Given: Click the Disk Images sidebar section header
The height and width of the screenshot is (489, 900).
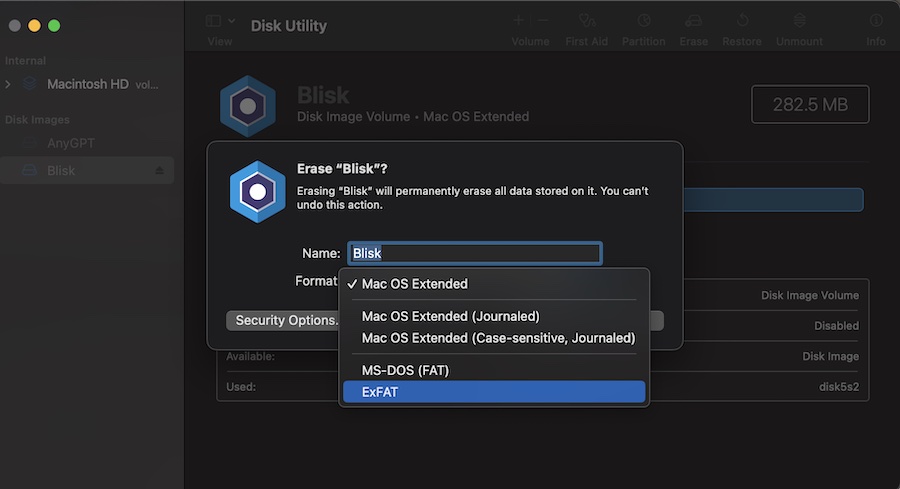Looking at the screenshot, I should [37, 119].
